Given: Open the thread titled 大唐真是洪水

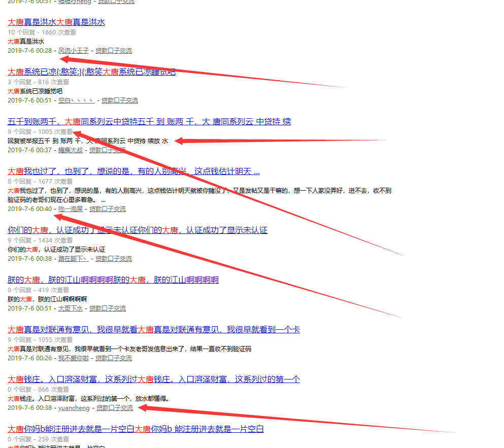Looking at the screenshot, I should pyautogui.click(x=56, y=22).
